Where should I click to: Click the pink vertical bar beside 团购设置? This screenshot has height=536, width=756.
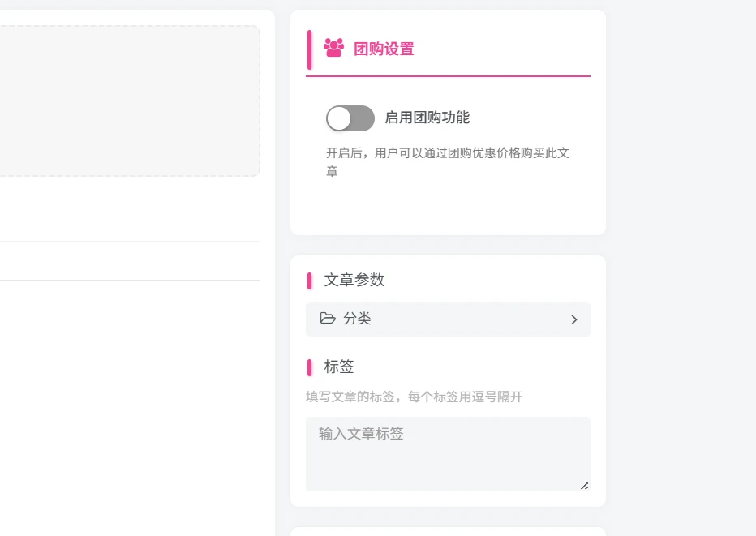[310, 49]
